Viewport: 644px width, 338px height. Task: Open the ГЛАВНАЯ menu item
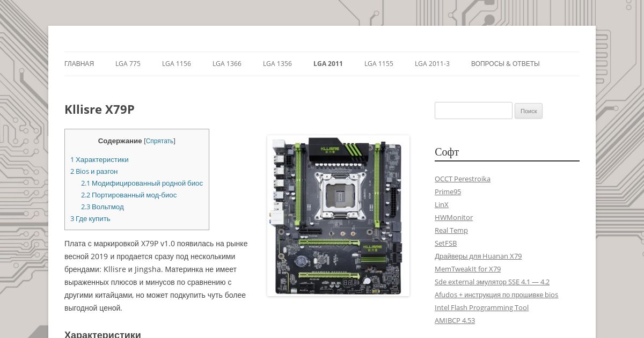[x=79, y=63]
